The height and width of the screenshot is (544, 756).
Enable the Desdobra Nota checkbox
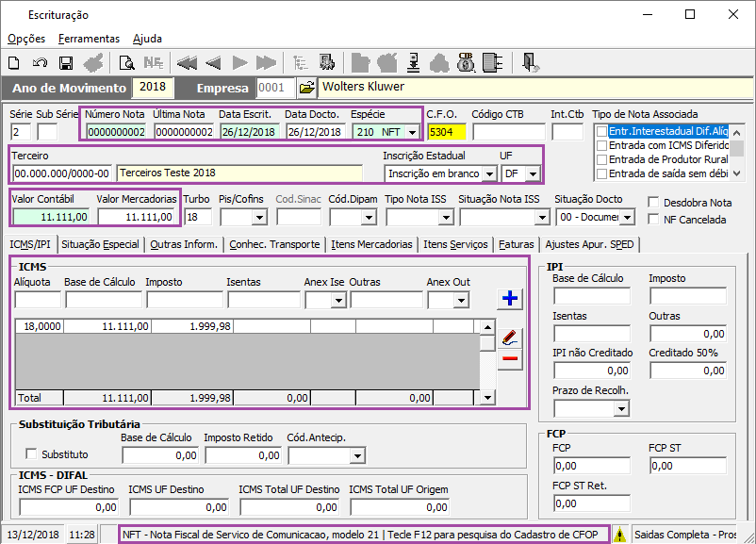pyautogui.click(x=653, y=202)
